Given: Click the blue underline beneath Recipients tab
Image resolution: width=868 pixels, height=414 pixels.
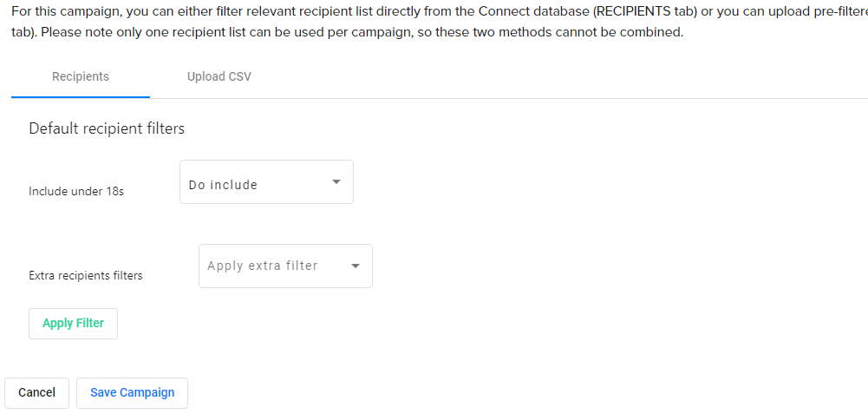Looking at the screenshot, I should coord(81,96).
